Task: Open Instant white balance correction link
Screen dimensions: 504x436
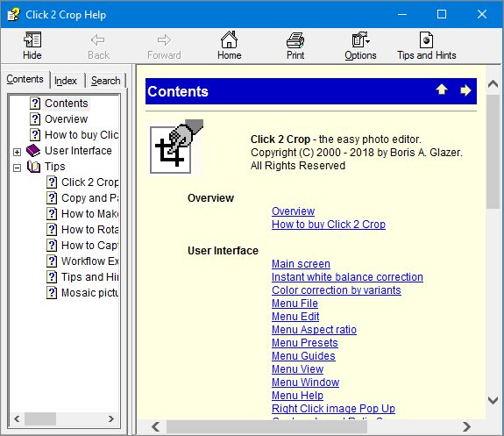Action: tap(347, 277)
